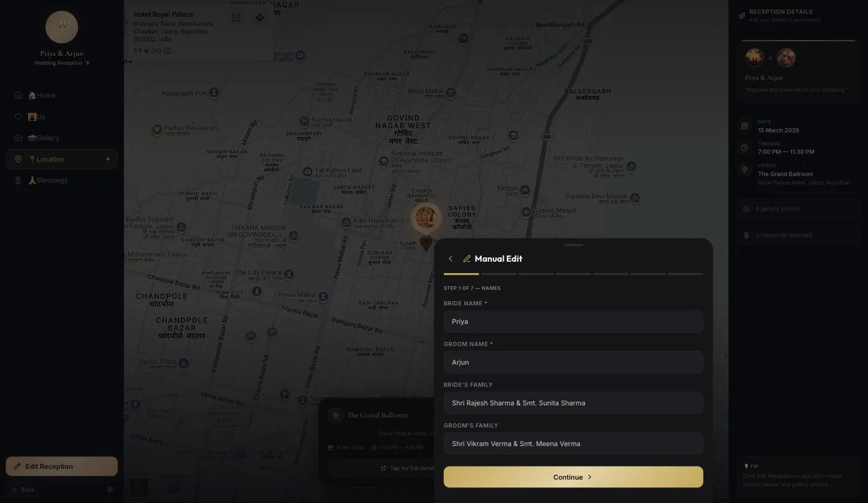Viewport: 868px width, 503px height.
Task: Click the Groom Name input field
Action: tap(573, 362)
